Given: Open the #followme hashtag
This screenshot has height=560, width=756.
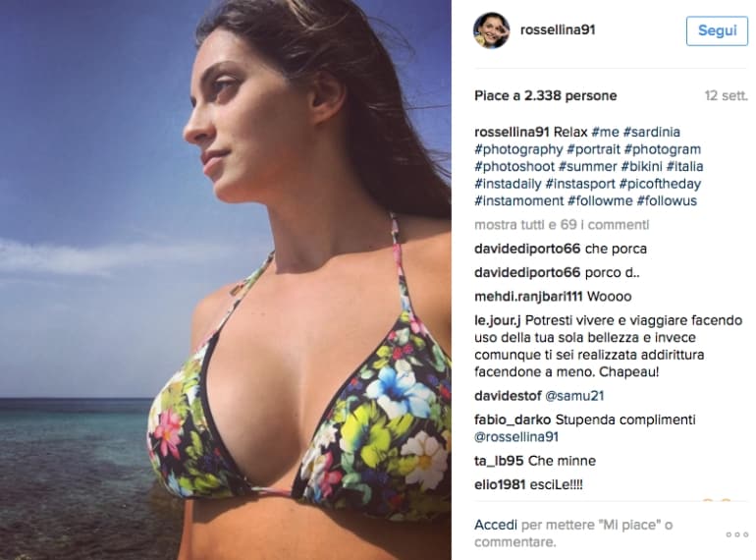Looking at the screenshot, I should click(600, 200).
